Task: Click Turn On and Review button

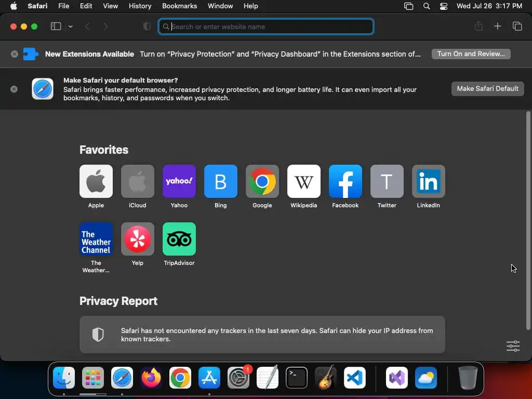Action: 471,54
